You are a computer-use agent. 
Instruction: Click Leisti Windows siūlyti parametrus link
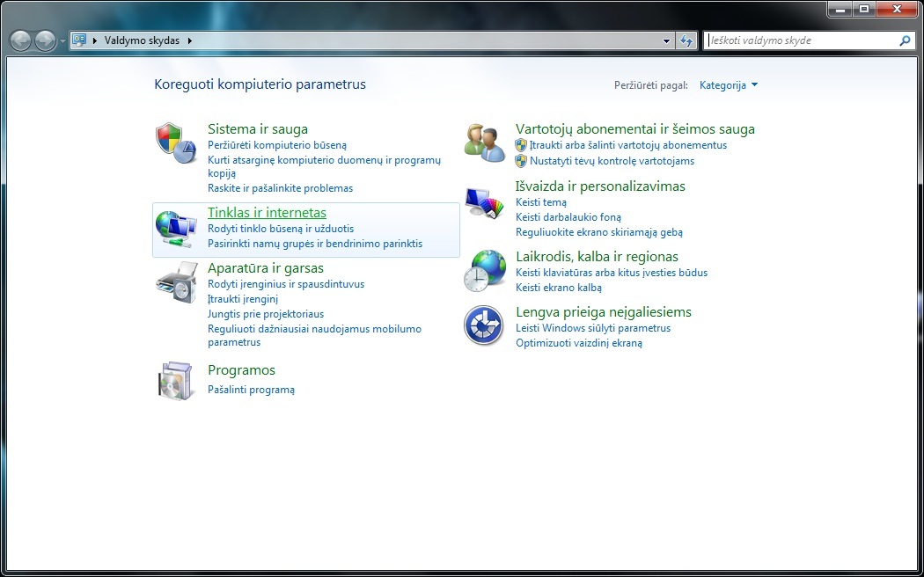593,328
